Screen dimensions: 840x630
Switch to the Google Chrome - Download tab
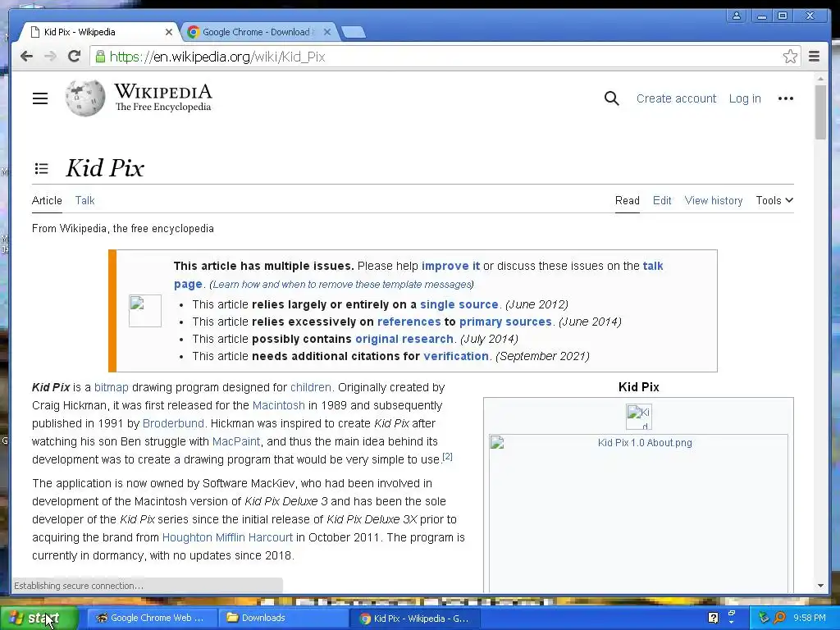click(x=258, y=32)
